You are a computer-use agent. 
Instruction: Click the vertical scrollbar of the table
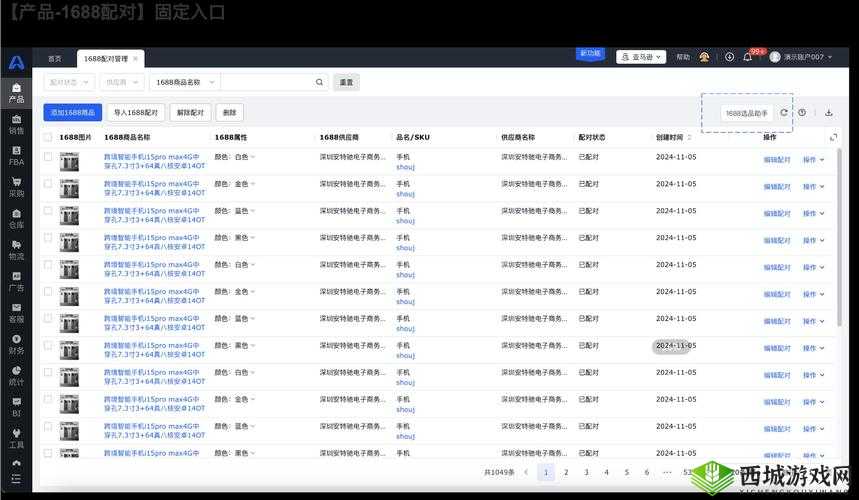[839, 238]
